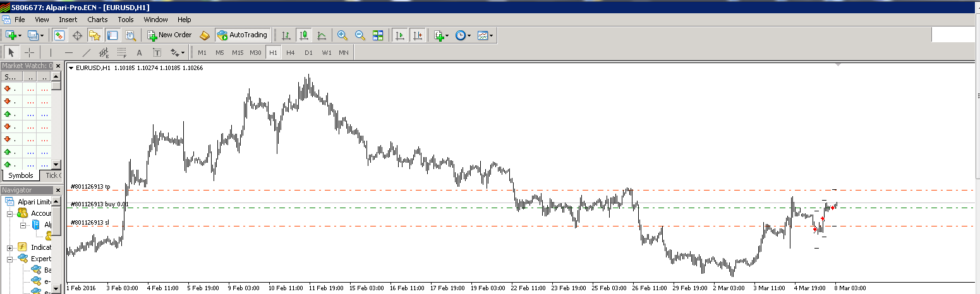This screenshot has width=980, height=294.
Task: Switch timeframe to W1
Action: (x=326, y=52)
